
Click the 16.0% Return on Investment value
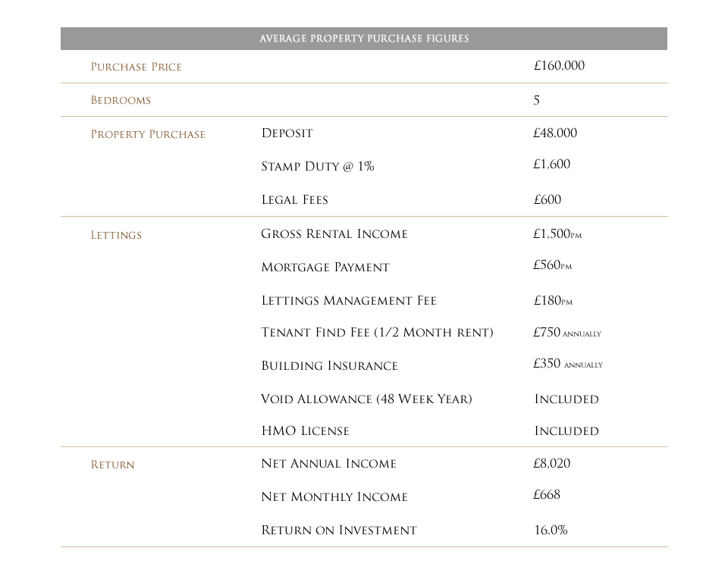(551, 531)
